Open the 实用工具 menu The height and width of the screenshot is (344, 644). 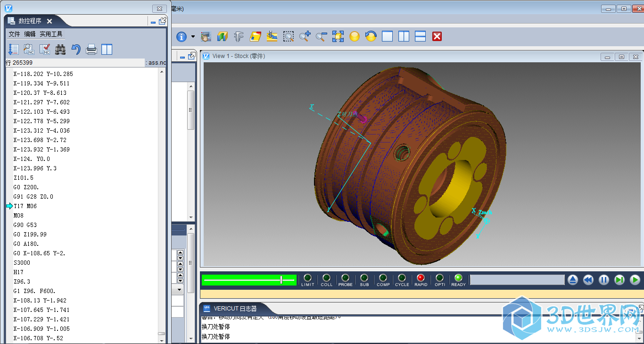click(51, 34)
